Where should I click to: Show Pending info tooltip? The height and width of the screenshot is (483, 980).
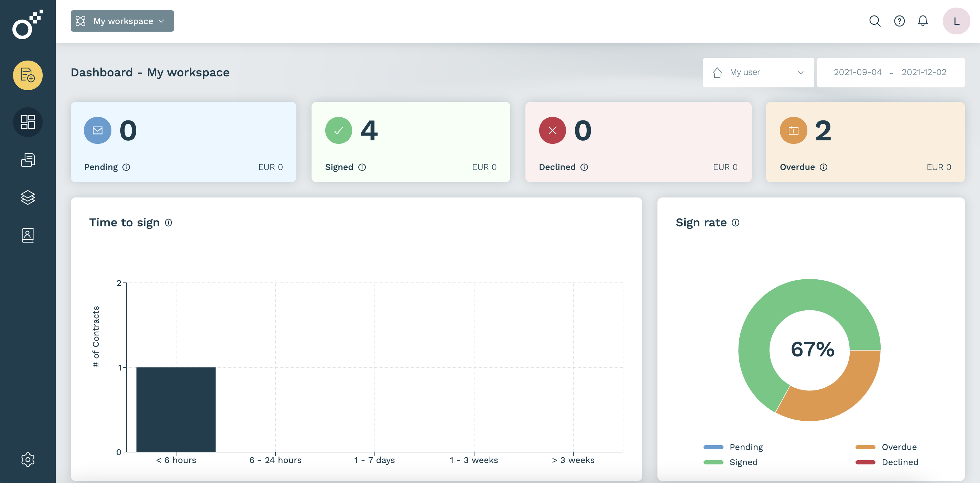(127, 167)
